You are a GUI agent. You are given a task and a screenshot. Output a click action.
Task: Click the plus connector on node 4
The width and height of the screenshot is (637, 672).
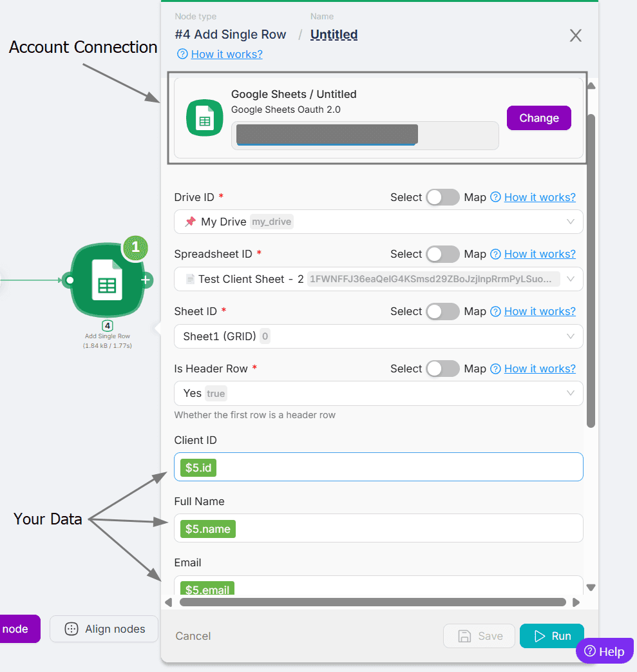[x=146, y=280]
